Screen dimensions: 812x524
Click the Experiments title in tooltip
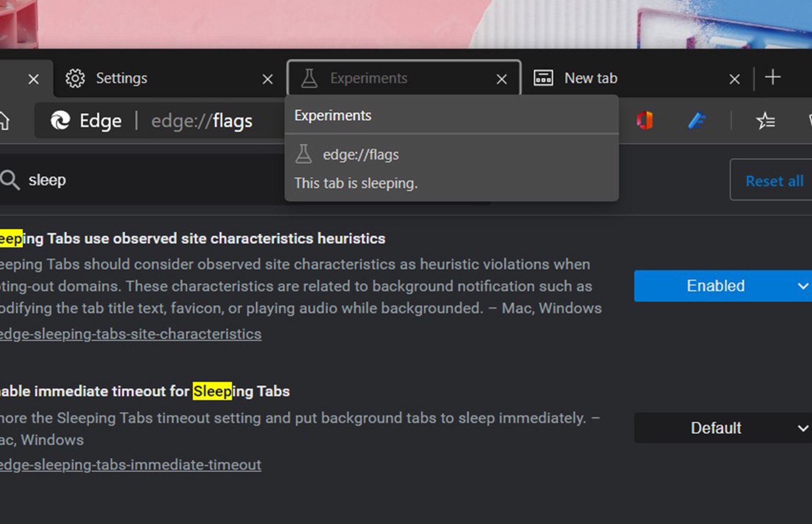click(333, 116)
